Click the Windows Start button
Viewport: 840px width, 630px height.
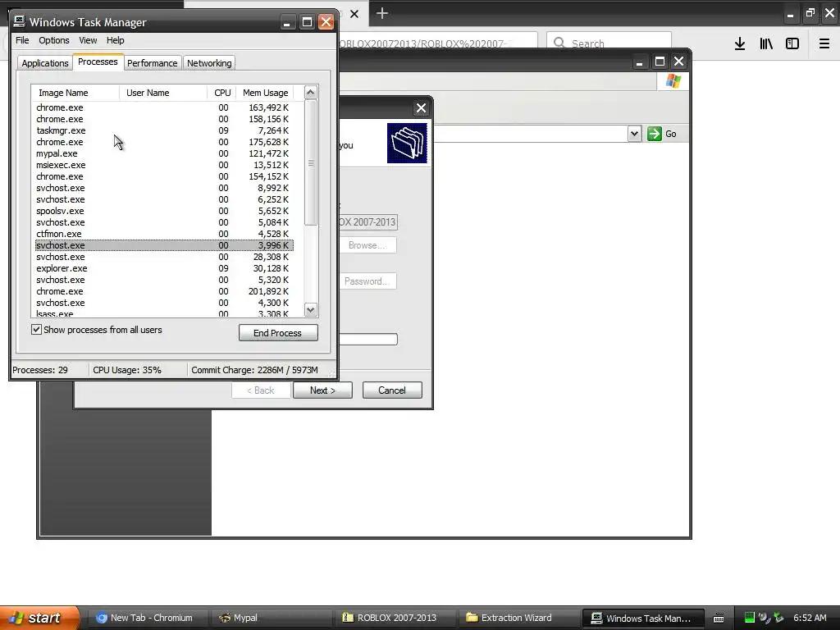point(39,618)
